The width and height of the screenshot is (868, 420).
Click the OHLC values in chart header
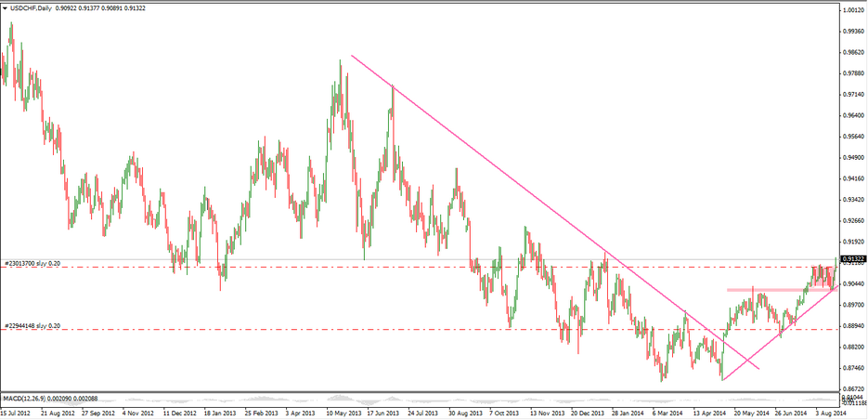[105, 7]
